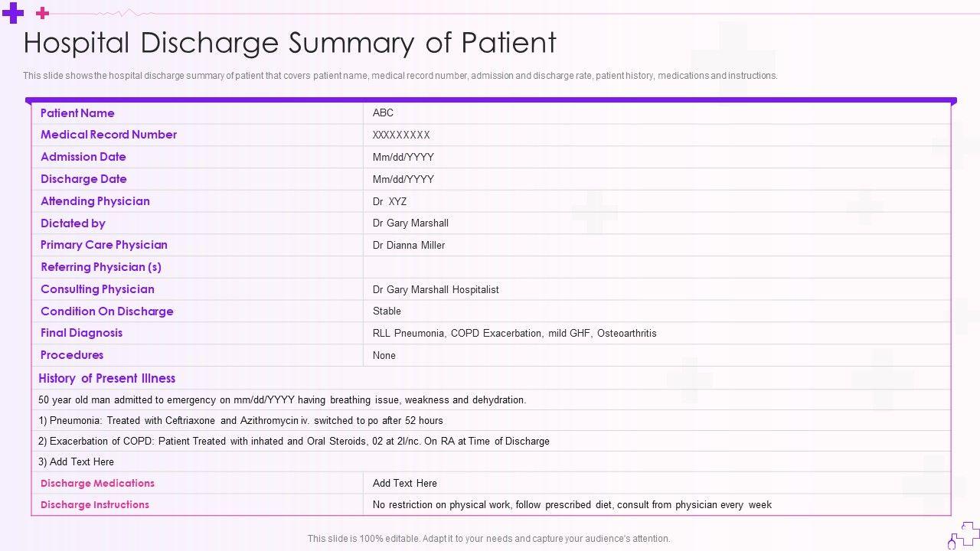Click the Attending Physician 'Dr XYZ' text
Screen dimensions: 980x551
tap(390, 201)
